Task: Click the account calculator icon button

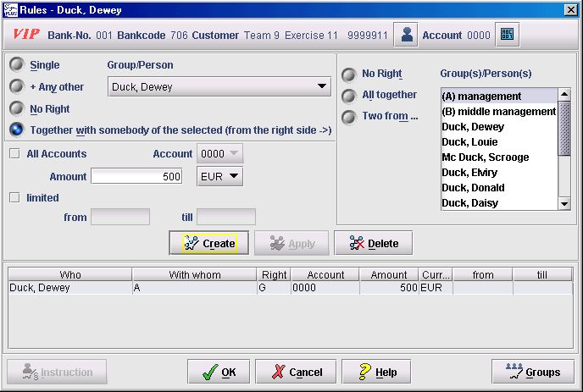Action: point(508,36)
